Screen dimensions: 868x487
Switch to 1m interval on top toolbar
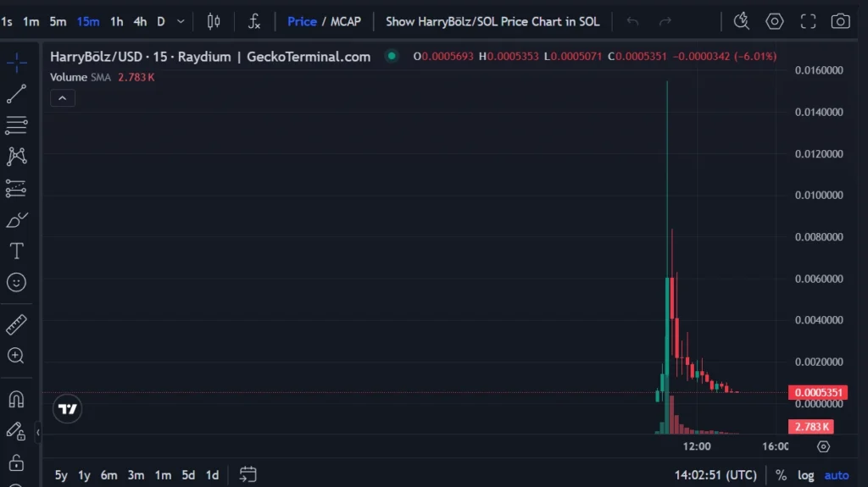point(31,21)
